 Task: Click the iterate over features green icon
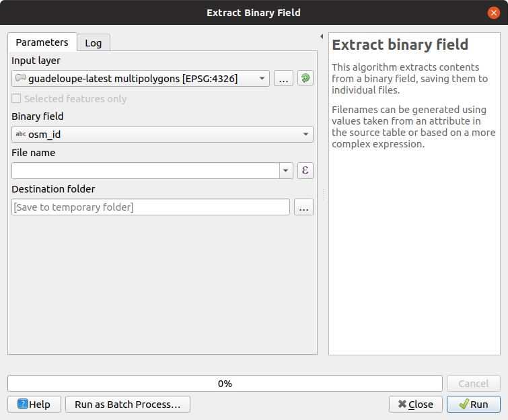[305, 78]
